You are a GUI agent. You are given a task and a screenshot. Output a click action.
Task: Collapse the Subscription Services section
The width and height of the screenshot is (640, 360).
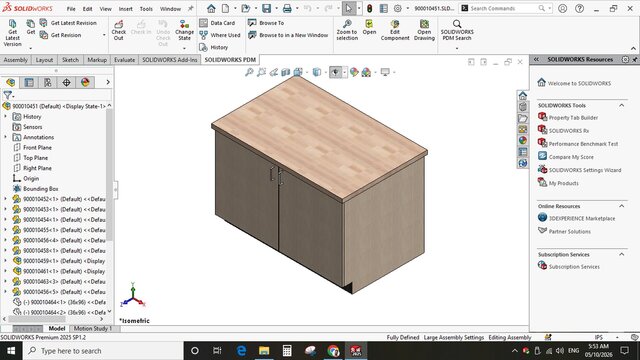click(622, 254)
